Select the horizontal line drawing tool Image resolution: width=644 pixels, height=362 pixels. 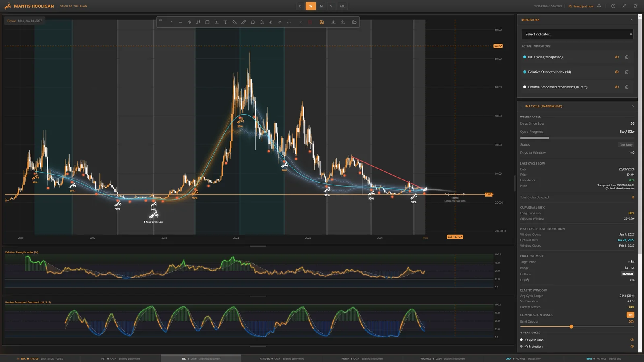point(180,22)
